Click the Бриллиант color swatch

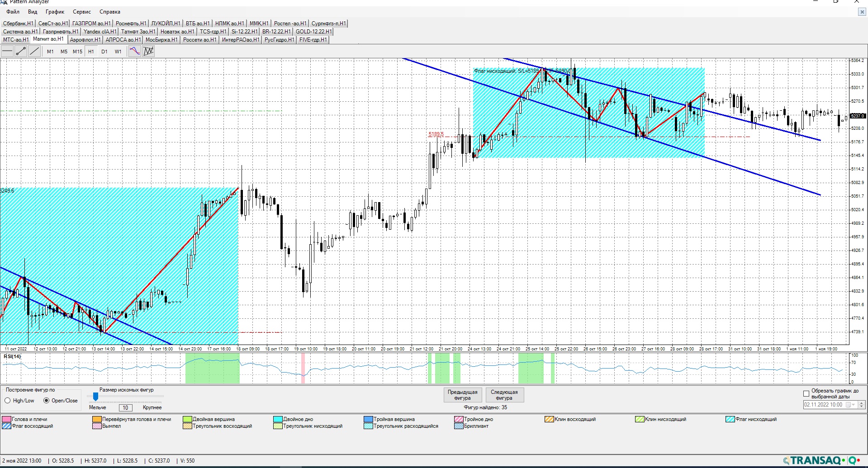459,426
